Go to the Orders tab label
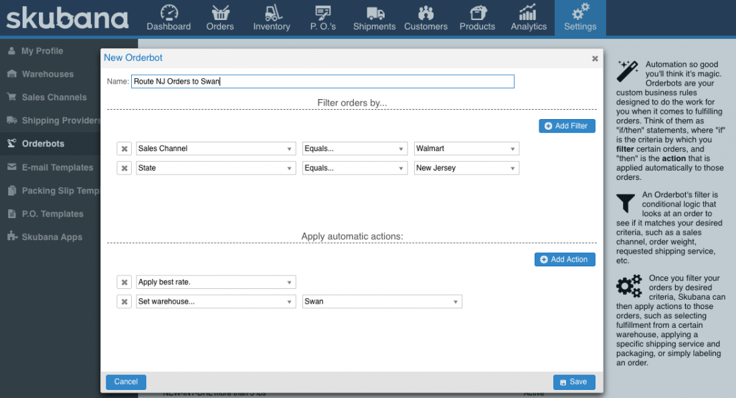Screen dimensions: 736x398 coord(220,27)
